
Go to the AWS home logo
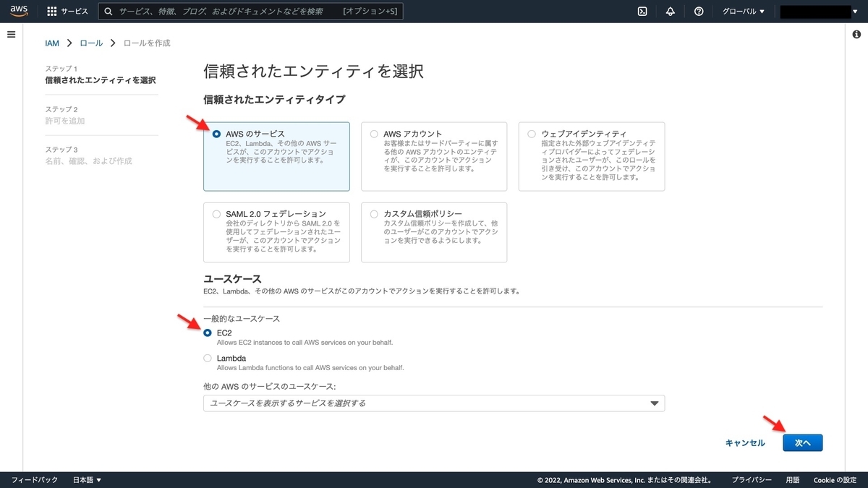pos(19,11)
